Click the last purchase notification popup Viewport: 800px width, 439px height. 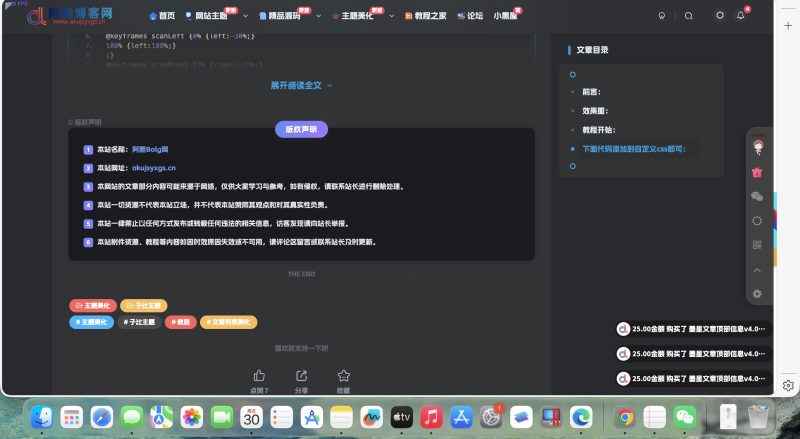click(x=693, y=379)
